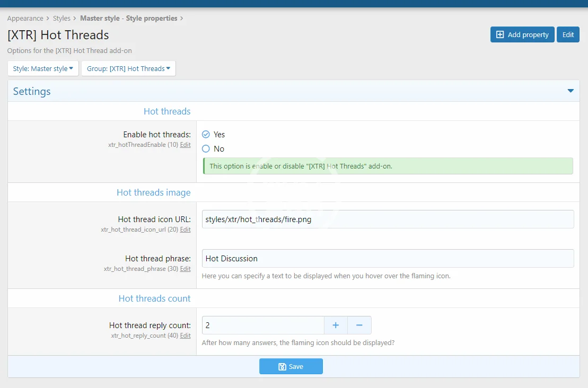Edit the xtr_hotThreadEnable property
The image size is (588, 388).
coord(185,145)
